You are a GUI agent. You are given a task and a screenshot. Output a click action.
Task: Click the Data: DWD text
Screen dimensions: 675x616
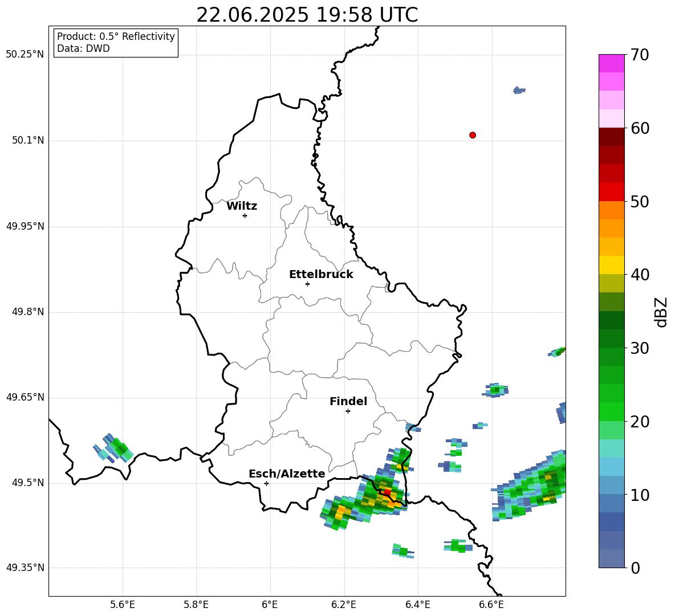point(83,48)
